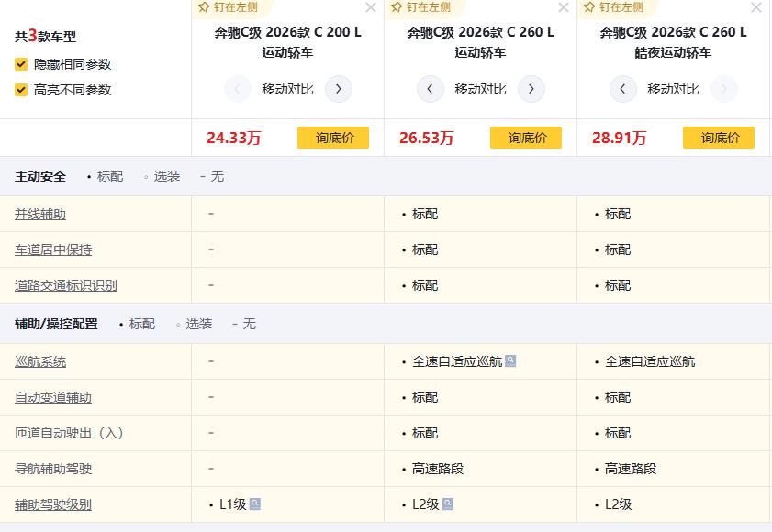Click 询底价 for the 24.33万 model

(x=333, y=138)
